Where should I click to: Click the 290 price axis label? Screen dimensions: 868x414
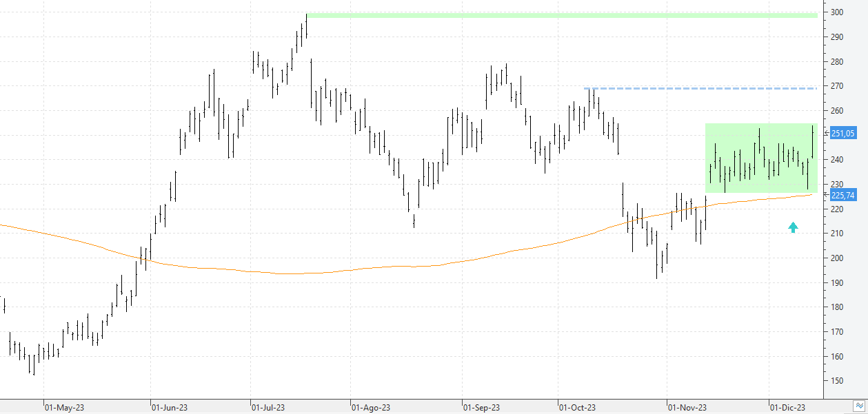click(x=837, y=37)
